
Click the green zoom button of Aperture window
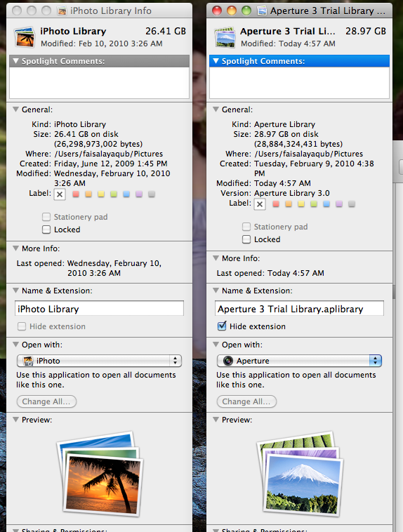(x=246, y=11)
